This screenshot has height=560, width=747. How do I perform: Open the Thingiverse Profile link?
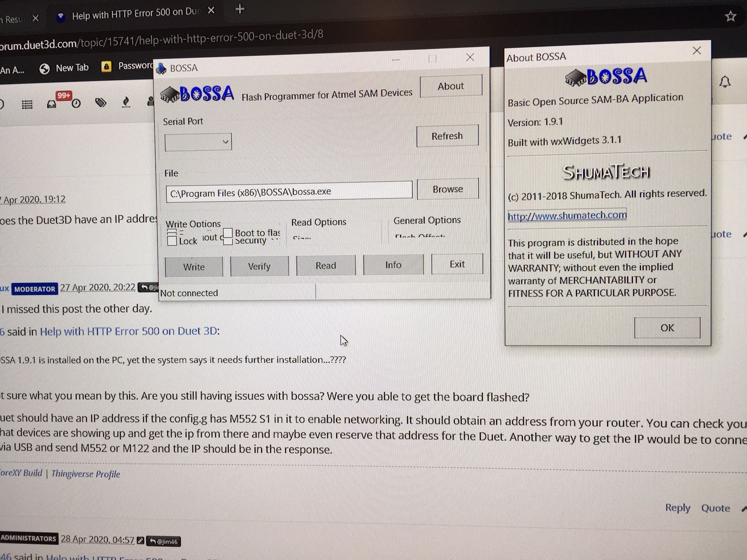tap(86, 474)
